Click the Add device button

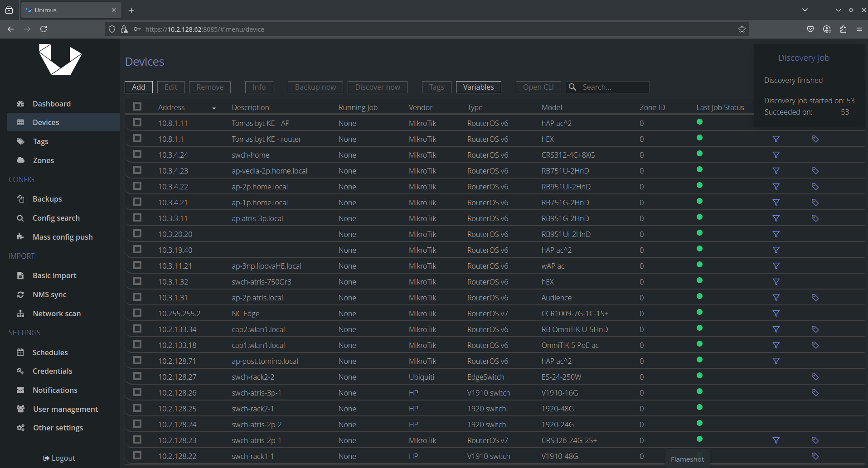click(139, 87)
